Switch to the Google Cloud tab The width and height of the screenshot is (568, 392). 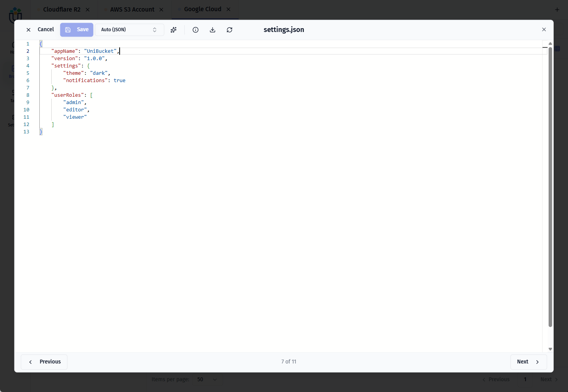tap(203, 9)
